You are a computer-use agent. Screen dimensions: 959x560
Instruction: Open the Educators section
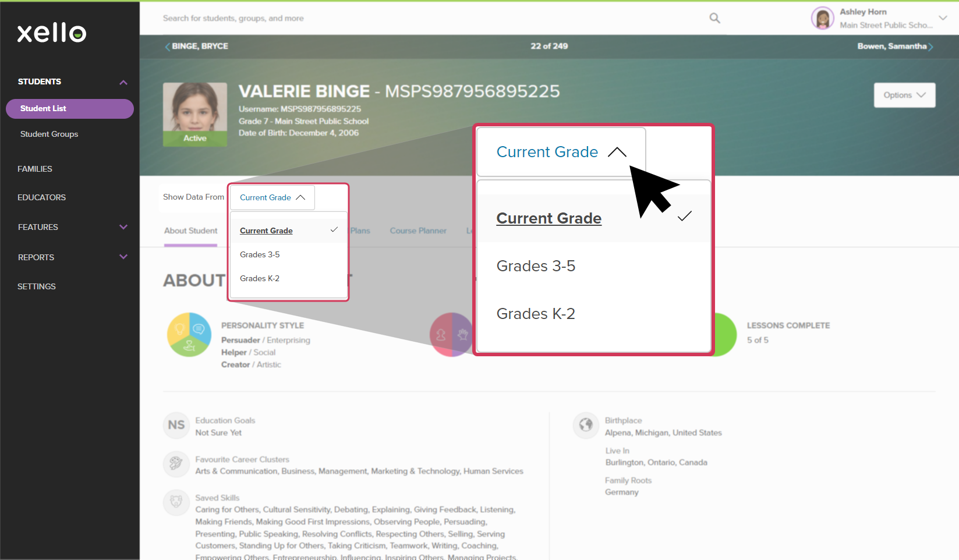click(42, 197)
